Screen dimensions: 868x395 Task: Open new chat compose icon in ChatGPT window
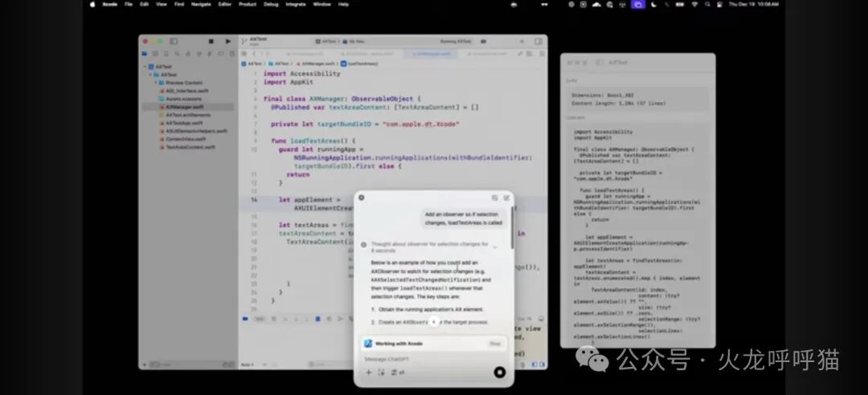(x=506, y=197)
